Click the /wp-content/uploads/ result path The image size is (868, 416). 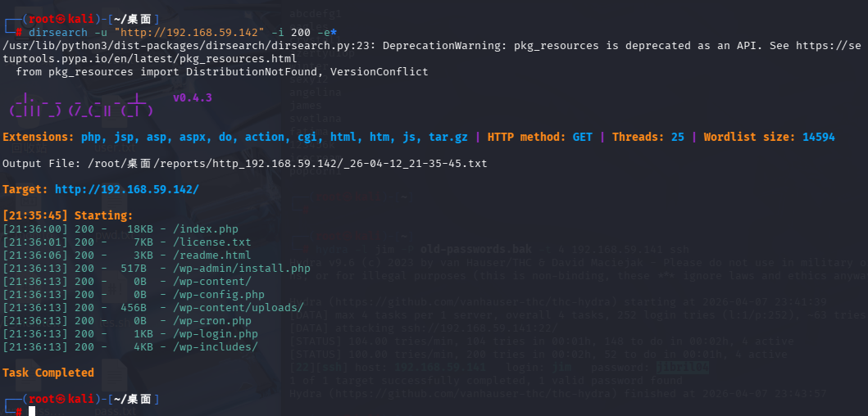(x=239, y=307)
